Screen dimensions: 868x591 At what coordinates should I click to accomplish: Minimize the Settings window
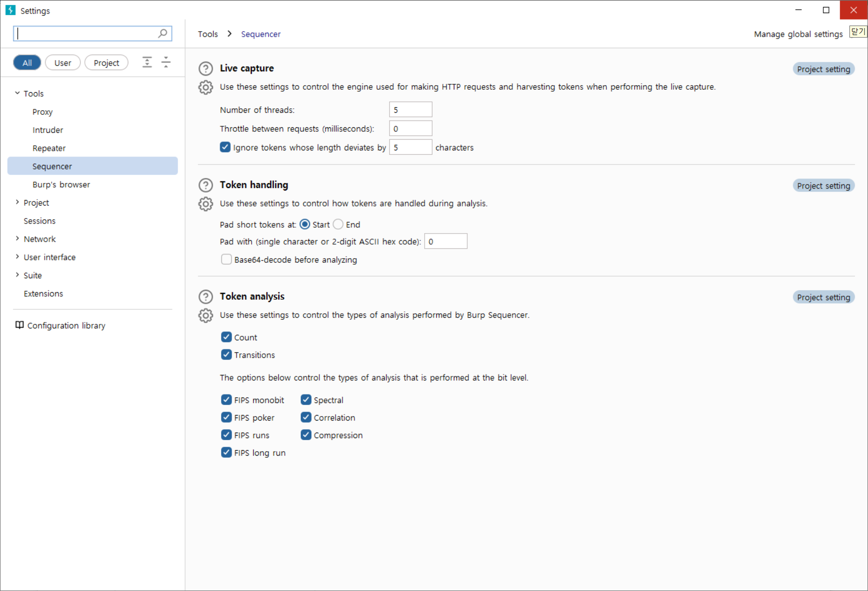tap(798, 10)
